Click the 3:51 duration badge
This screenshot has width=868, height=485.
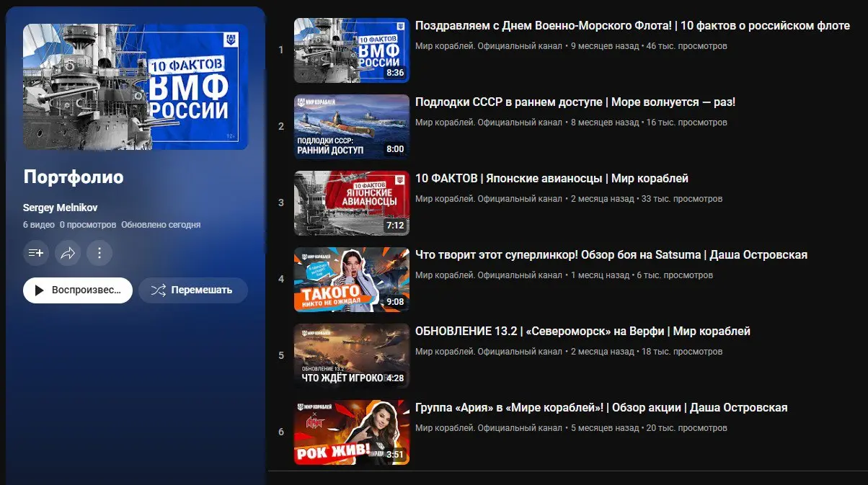pos(395,455)
